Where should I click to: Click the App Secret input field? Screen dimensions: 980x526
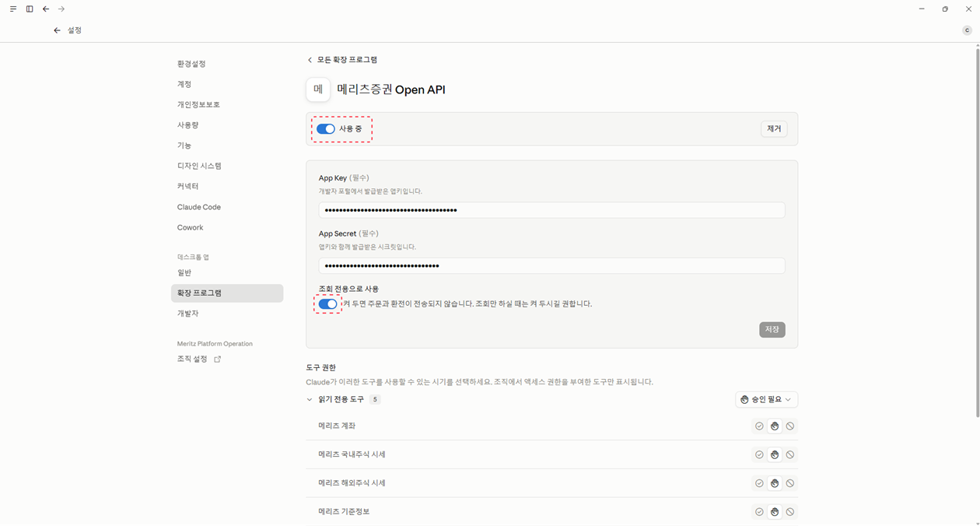point(551,266)
